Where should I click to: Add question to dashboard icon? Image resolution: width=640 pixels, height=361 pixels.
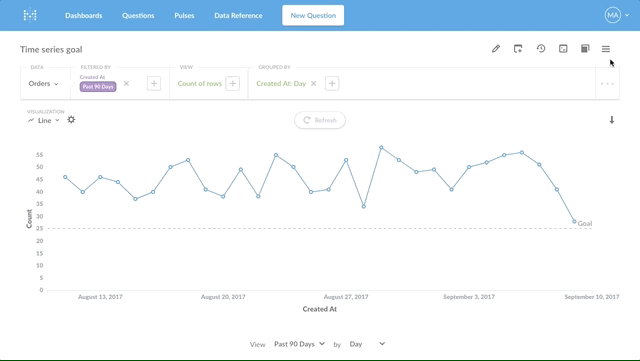tap(518, 49)
